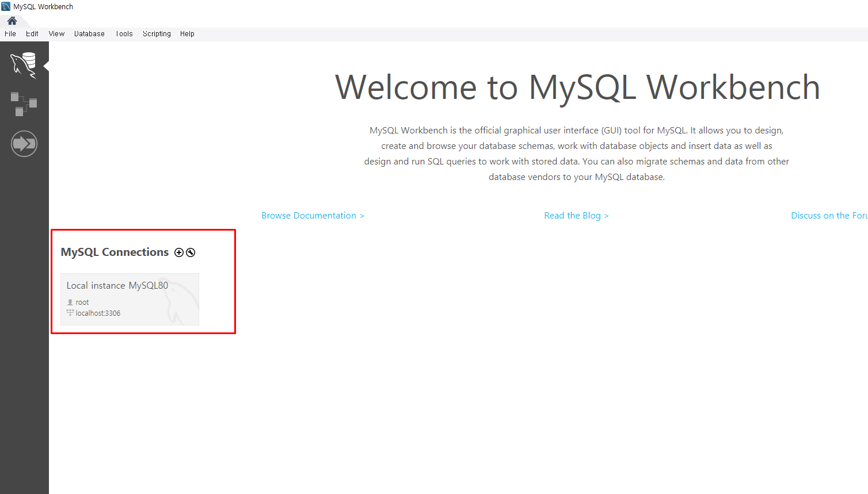Click the Welcome to MySQL Workbench heading
The width and height of the screenshot is (868, 494).
tap(577, 87)
